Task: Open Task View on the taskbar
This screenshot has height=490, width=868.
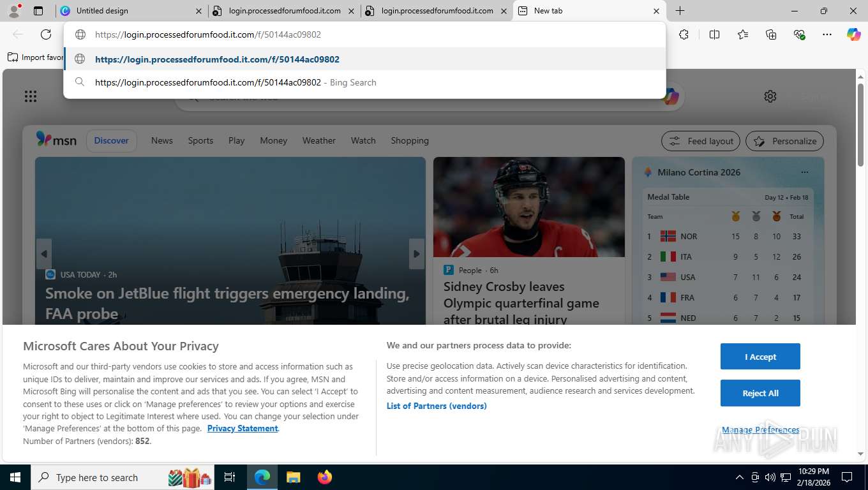Action: (230, 477)
